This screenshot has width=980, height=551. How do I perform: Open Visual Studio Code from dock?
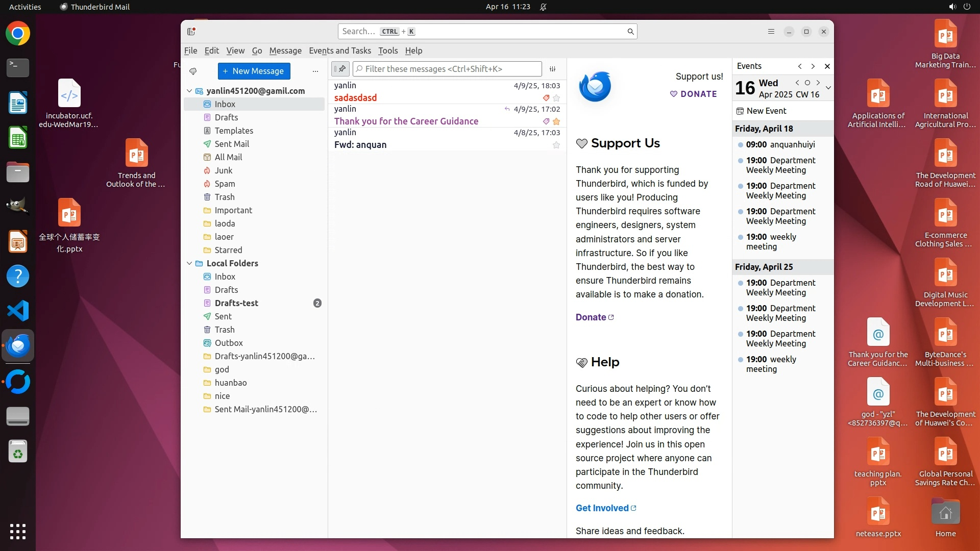tap(18, 311)
